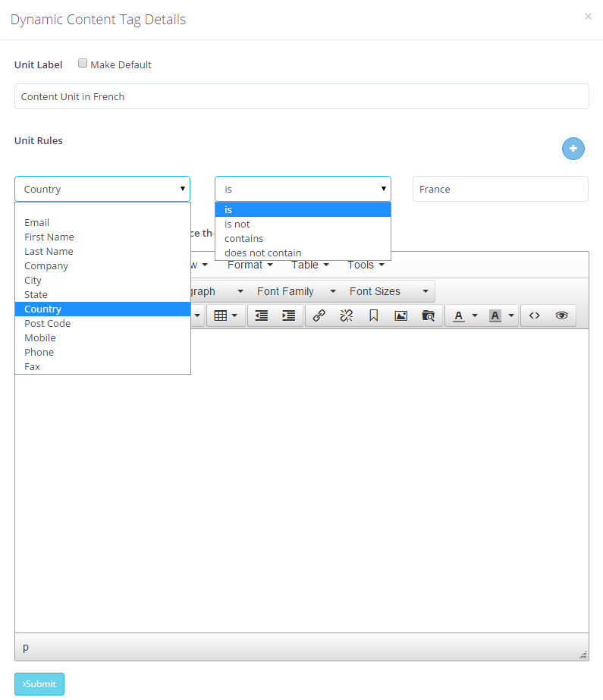
Task: Open the Font Family dropdown
Action: (x=296, y=291)
